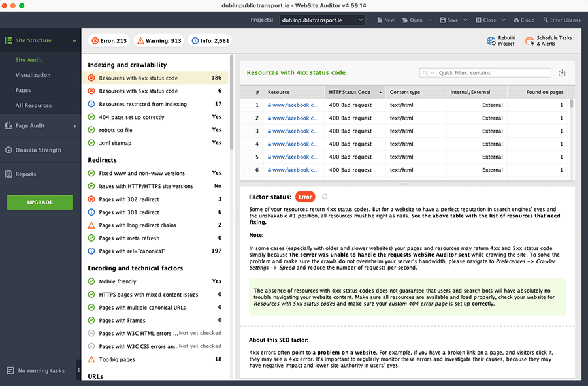Viewport: 588px width, 386px height.
Task: Click Close in the toolbar
Action: [x=486, y=20]
